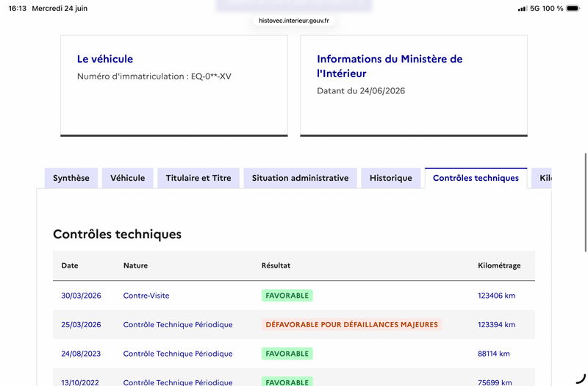588x386 pixels.
Task: Click Contrôle Technique Périodique in 25/03/2026 row
Action: (x=178, y=324)
